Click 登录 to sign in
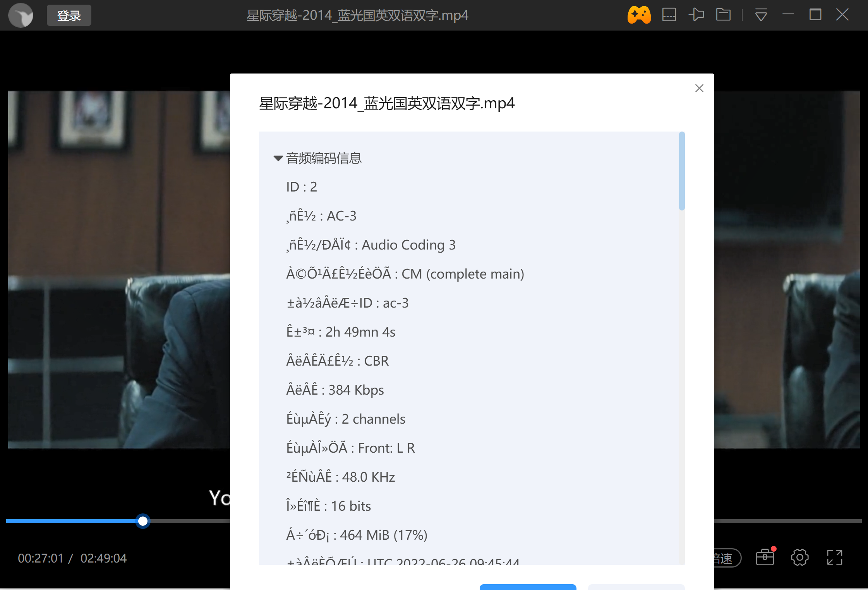Viewport: 868px width, 590px height. [69, 15]
